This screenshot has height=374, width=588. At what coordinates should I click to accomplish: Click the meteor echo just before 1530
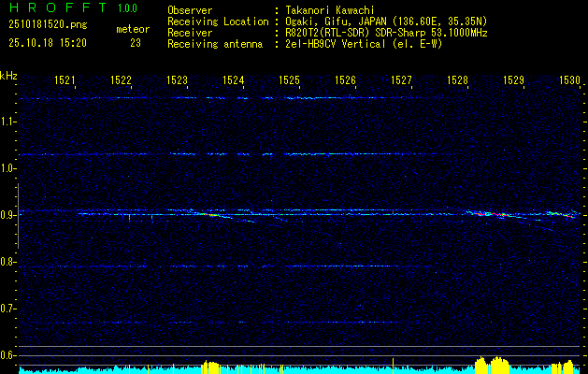tap(561, 214)
